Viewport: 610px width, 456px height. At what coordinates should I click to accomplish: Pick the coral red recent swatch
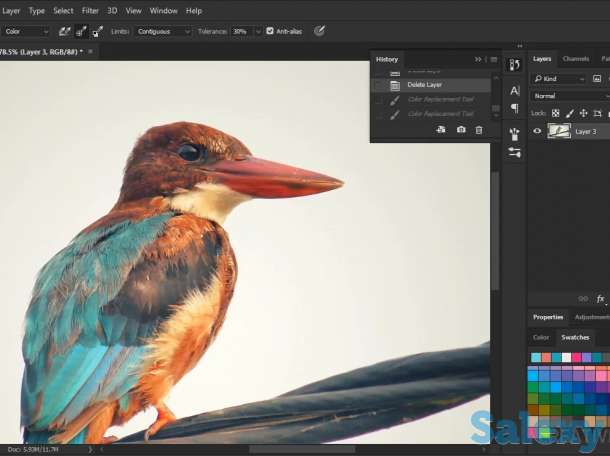(x=546, y=357)
